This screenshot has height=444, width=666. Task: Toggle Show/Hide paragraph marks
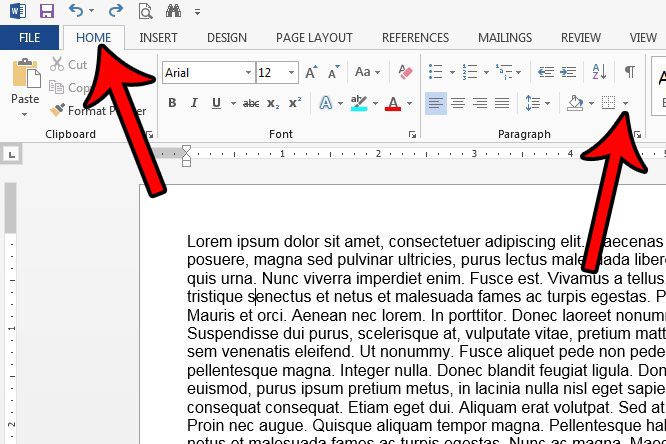pyautogui.click(x=629, y=72)
